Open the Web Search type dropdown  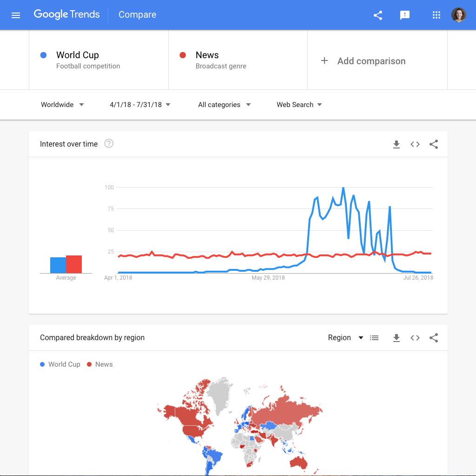pyautogui.click(x=299, y=105)
